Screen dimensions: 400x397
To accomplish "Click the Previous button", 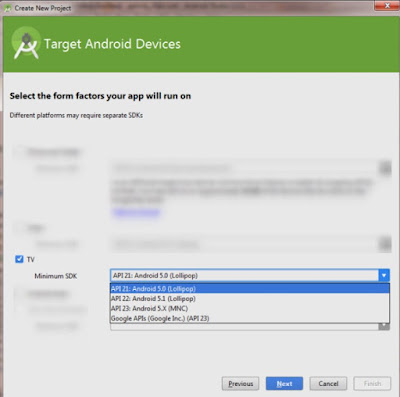I will point(240,384).
